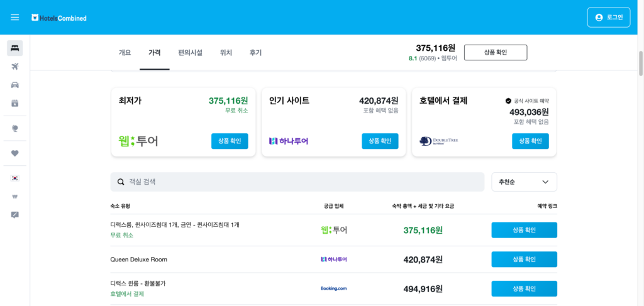Click the Queen Deluxe Room row text
This screenshot has width=644, height=306.
[x=139, y=260]
